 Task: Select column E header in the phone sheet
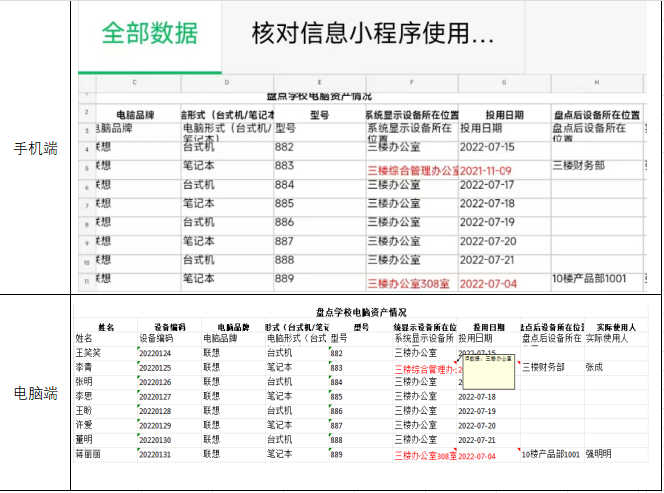pos(319,83)
